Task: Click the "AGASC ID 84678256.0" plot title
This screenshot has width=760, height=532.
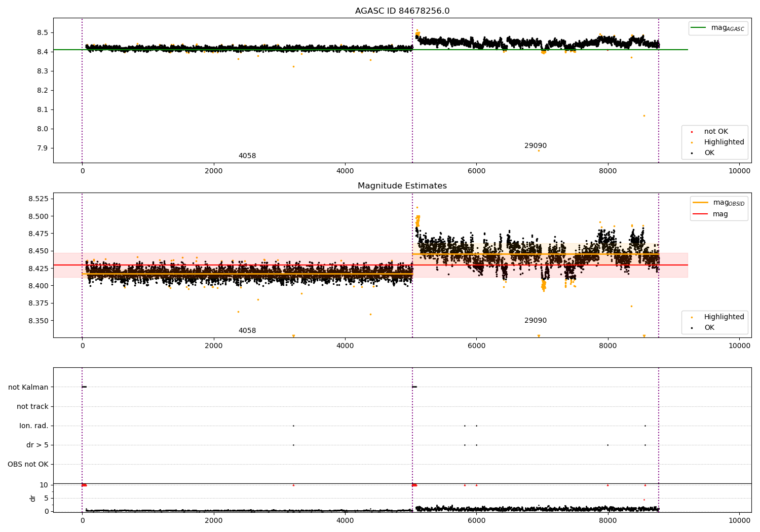Action: click(402, 11)
